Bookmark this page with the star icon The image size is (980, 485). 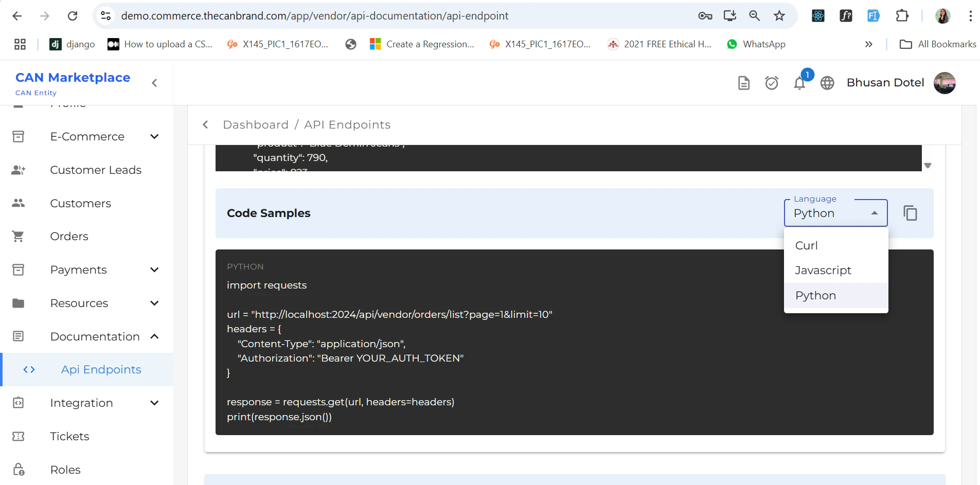click(779, 16)
